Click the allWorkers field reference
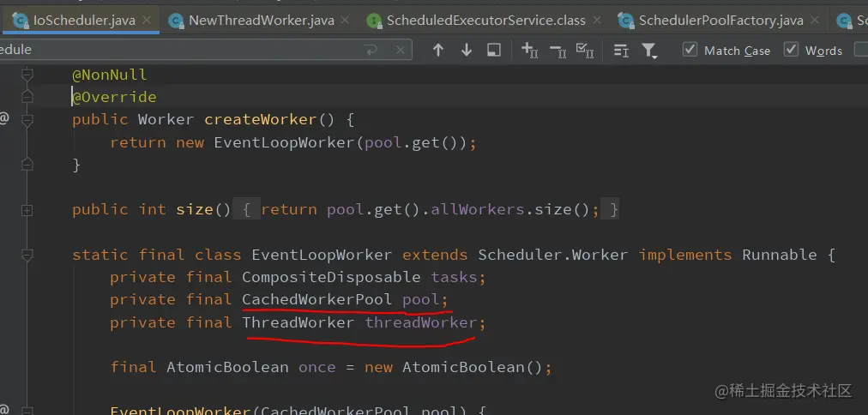The image size is (868, 415). [477, 210]
